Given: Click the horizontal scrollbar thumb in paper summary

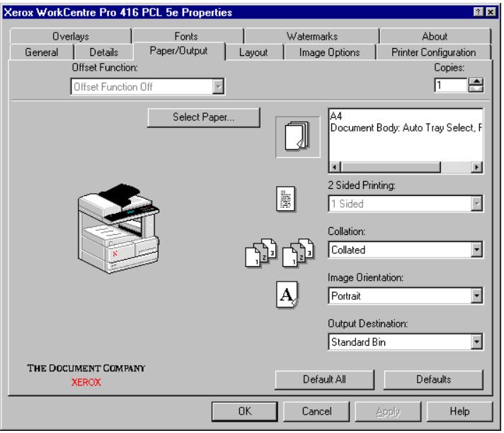Looking at the screenshot, I should click(390, 167).
